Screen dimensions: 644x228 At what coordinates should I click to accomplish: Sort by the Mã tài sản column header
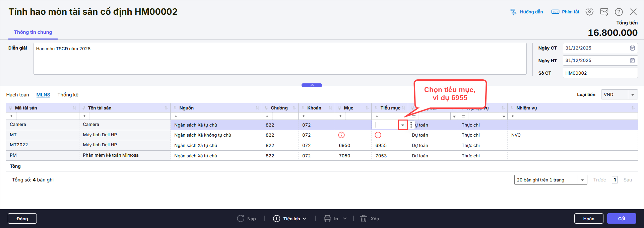[26, 108]
